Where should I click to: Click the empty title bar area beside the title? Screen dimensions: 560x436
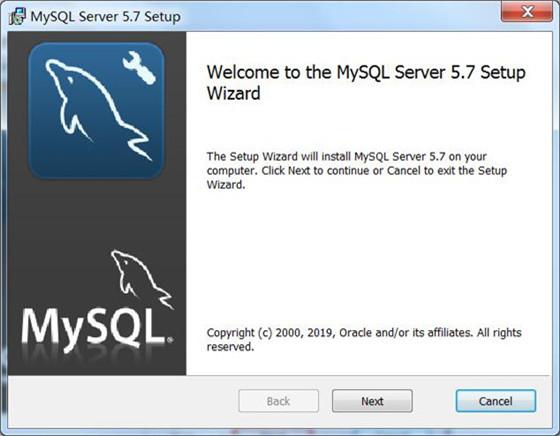[339, 16]
